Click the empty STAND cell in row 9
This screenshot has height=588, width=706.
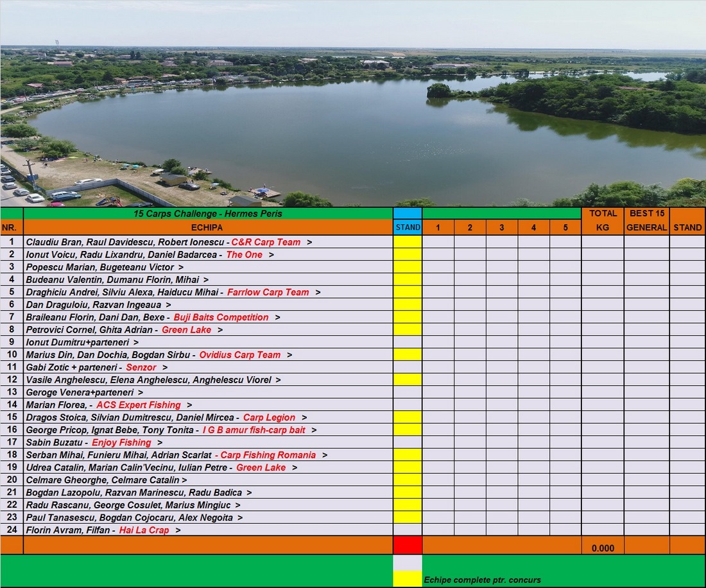coord(408,342)
